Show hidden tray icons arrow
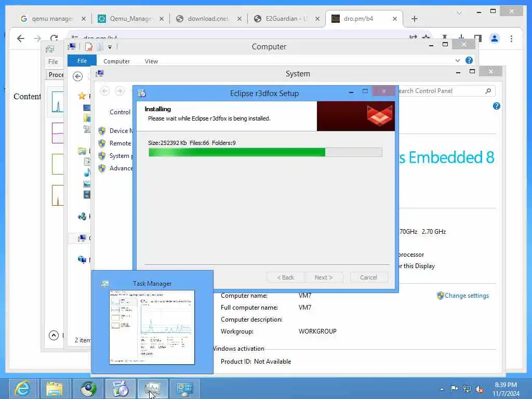This screenshot has height=399, width=532. point(442,389)
